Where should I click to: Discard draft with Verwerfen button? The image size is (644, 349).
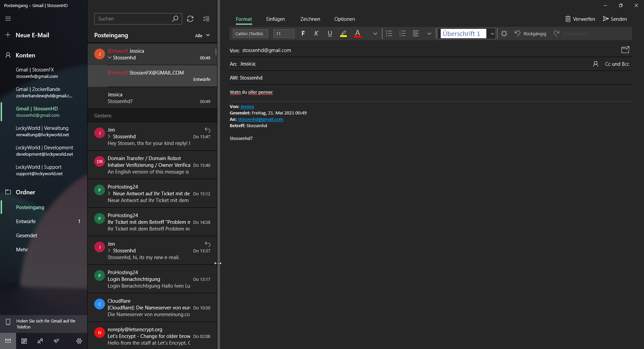pos(580,19)
